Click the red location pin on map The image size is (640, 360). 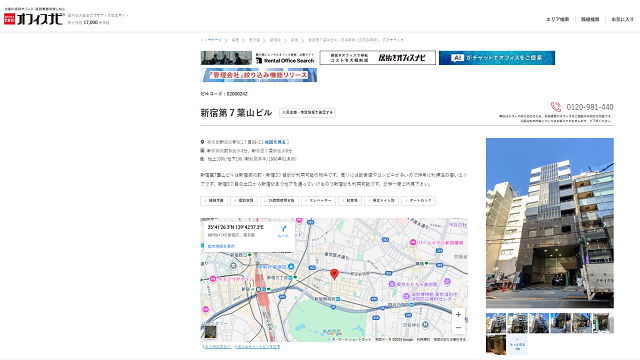tap(334, 274)
